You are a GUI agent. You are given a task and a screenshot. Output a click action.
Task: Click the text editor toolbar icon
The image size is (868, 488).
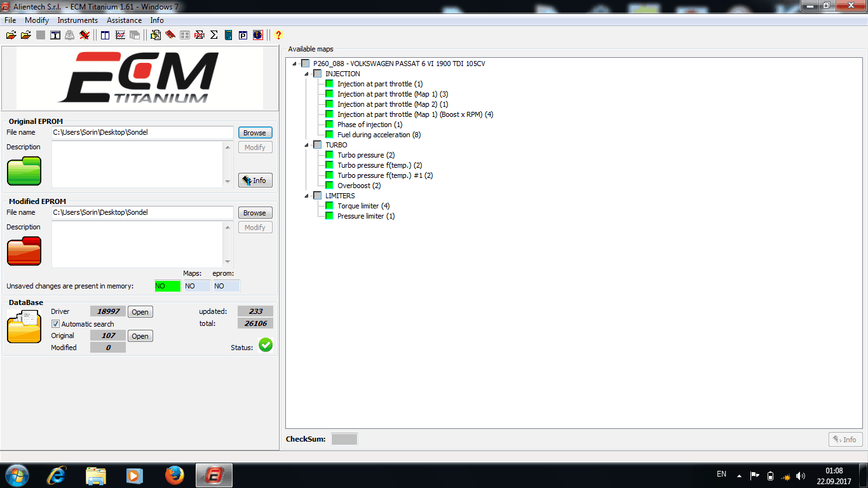coord(55,35)
